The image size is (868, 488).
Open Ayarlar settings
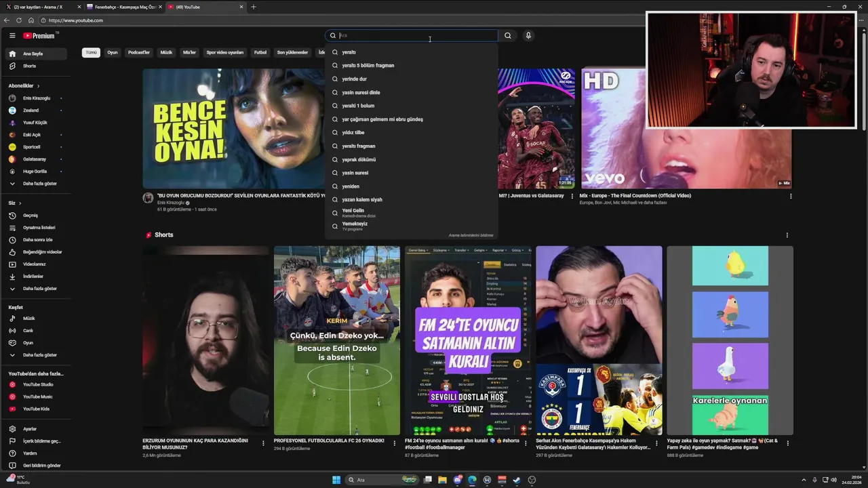(x=35, y=429)
